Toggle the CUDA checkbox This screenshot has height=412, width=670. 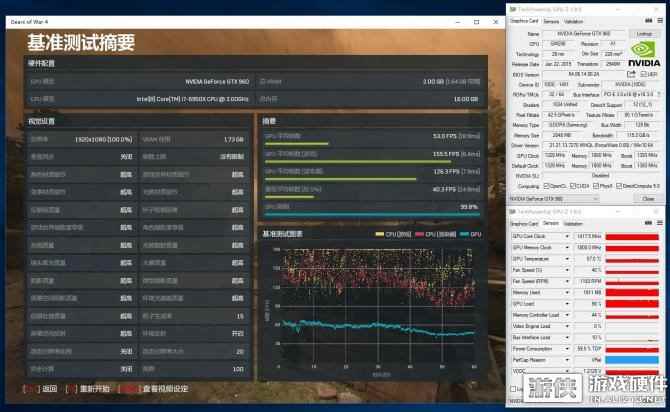pos(573,186)
